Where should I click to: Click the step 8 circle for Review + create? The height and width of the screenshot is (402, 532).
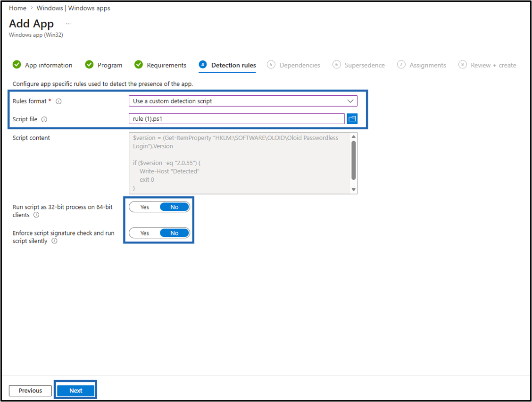[462, 65]
